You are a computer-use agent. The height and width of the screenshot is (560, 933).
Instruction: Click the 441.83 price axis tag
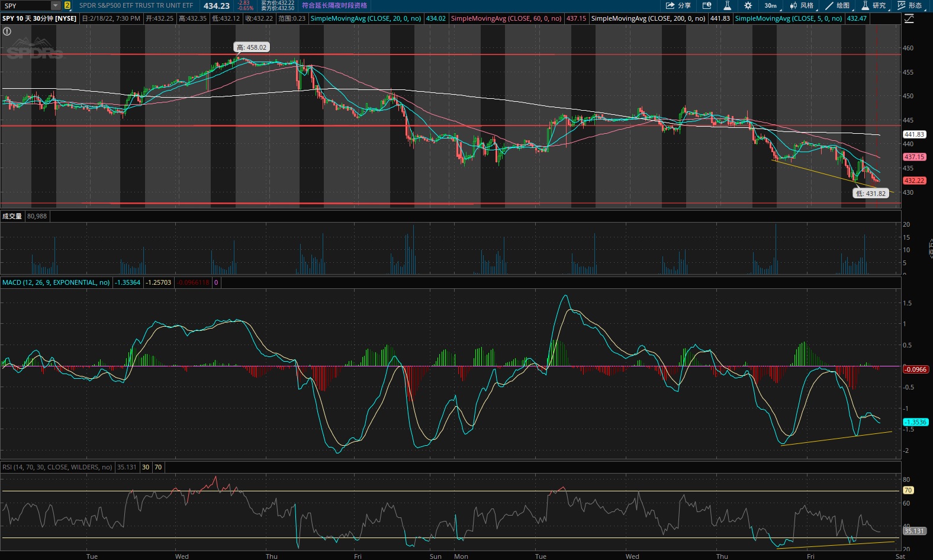[914, 134]
